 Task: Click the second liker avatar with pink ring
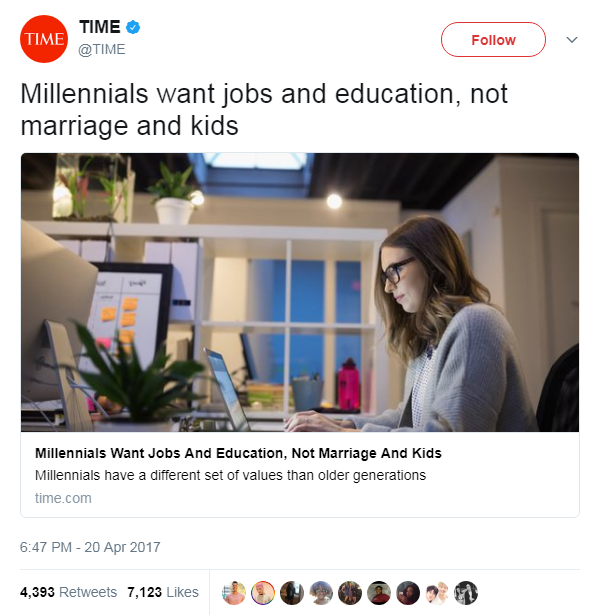click(263, 593)
